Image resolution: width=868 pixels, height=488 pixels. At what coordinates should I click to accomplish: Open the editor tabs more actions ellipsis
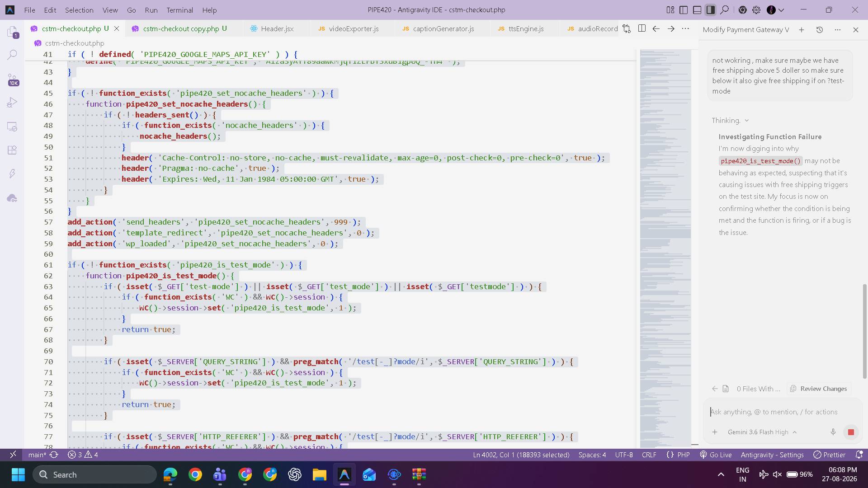pyautogui.click(x=685, y=28)
